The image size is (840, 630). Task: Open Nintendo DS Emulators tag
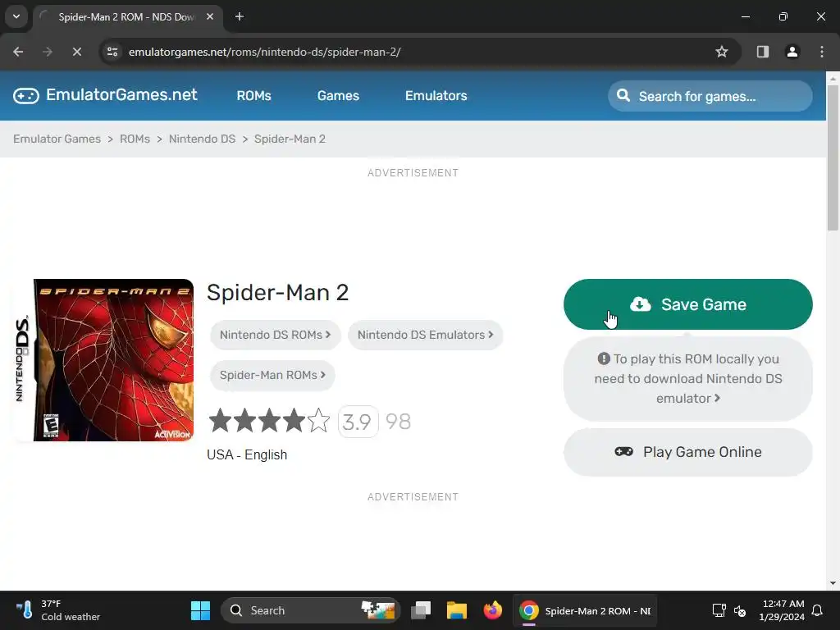426,335
